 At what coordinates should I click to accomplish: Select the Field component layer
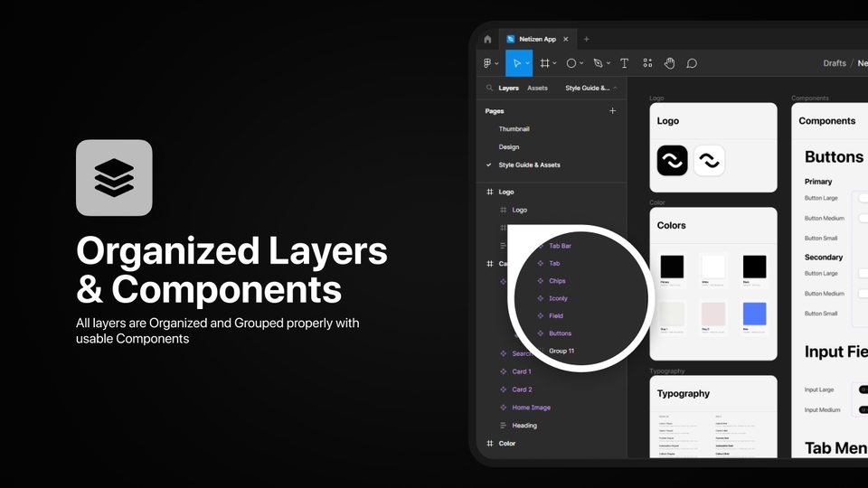tap(556, 316)
